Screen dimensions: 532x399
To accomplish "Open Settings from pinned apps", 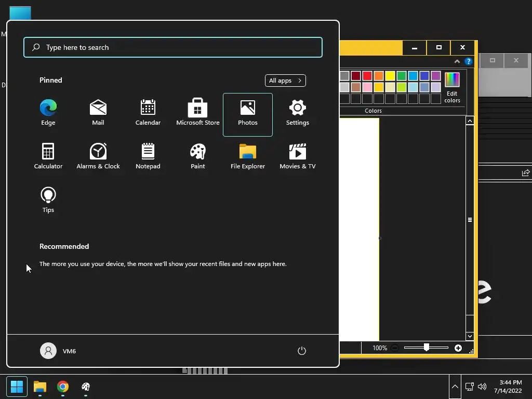I will click(298, 113).
